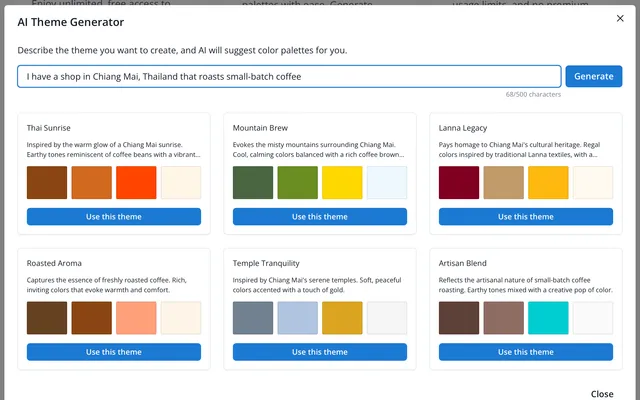This screenshot has height=400, width=640.
Task: Click Temple Tranquility description text
Action: [317, 285]
